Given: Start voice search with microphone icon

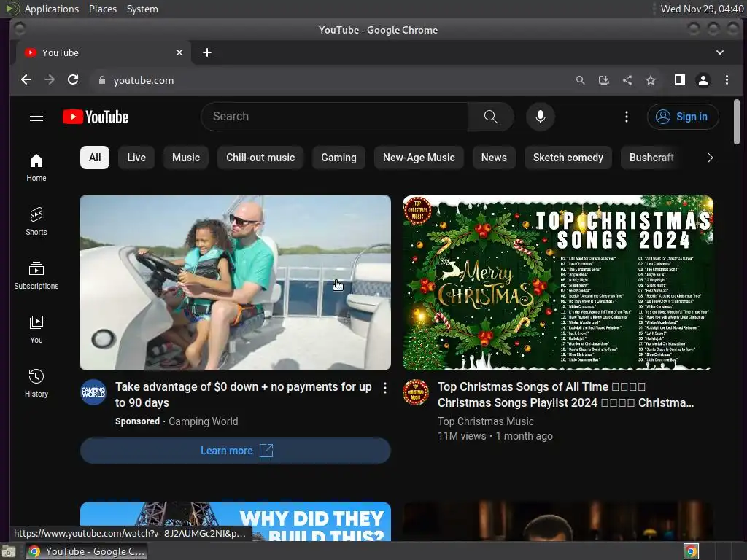Looking at the screenshot, I should pyautogui.click(x=541, y=117).
